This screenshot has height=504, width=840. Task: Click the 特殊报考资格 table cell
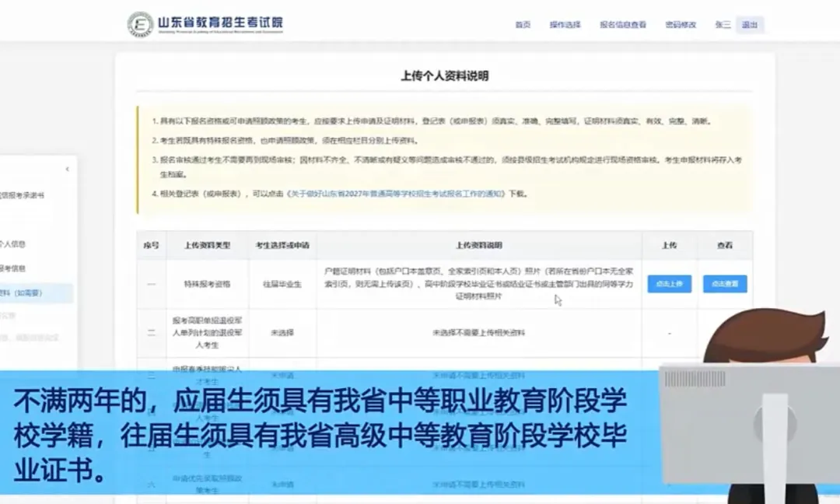(x=207, y=284)
